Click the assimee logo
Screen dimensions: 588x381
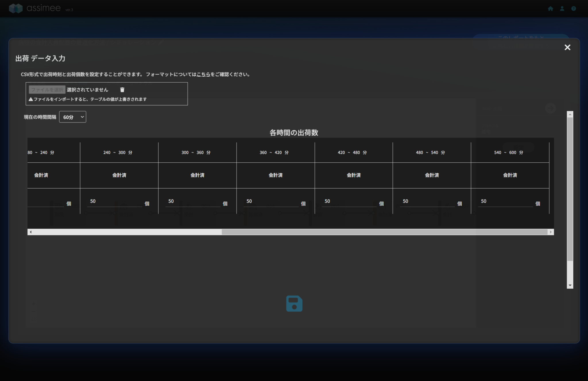(x=34, y=8)
